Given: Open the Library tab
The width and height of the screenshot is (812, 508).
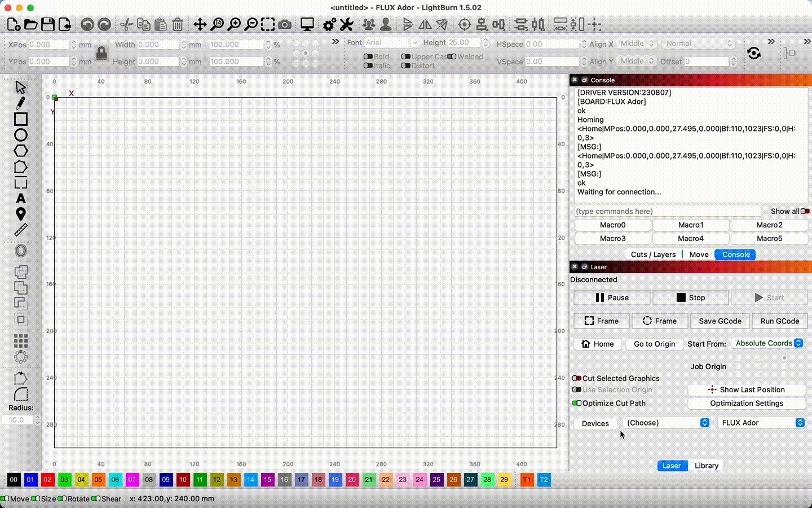Looking at the screenshot, I should coord(706,466).
